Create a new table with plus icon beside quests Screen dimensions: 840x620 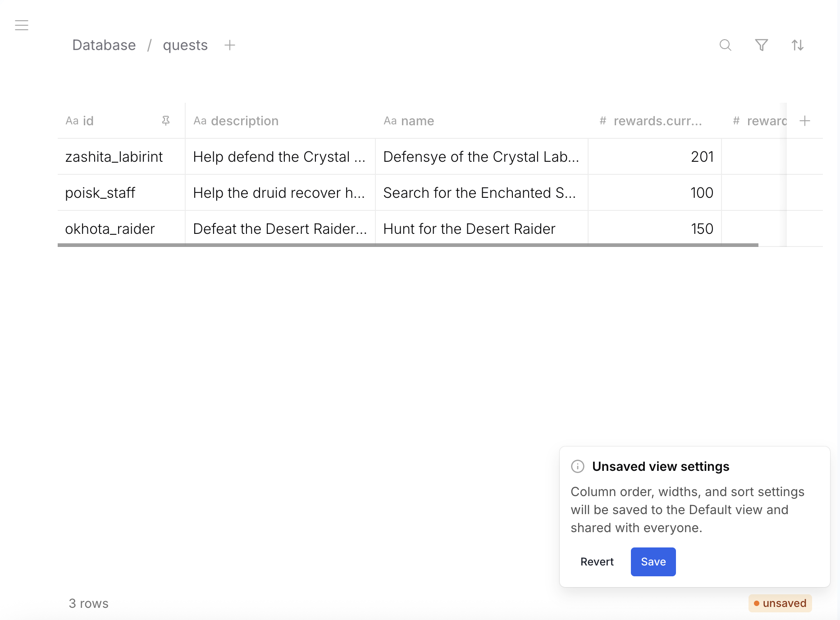[x=230, y=45]
